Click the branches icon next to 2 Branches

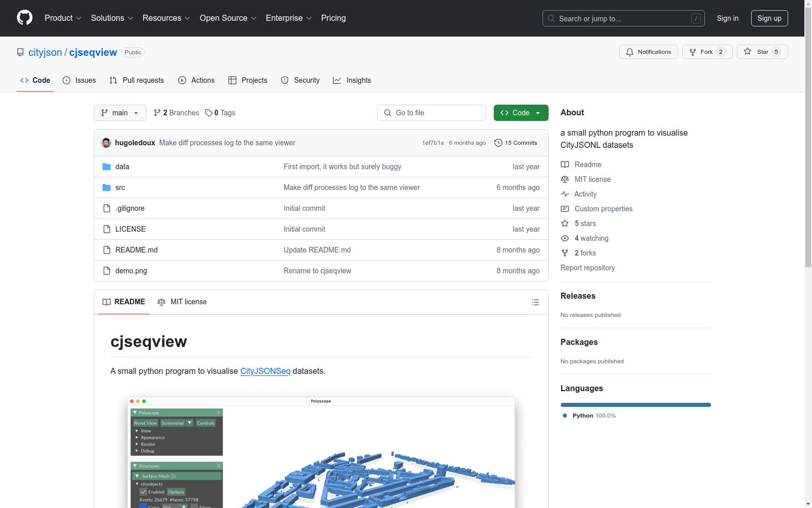pyautogui.click(x=157, y=113)
